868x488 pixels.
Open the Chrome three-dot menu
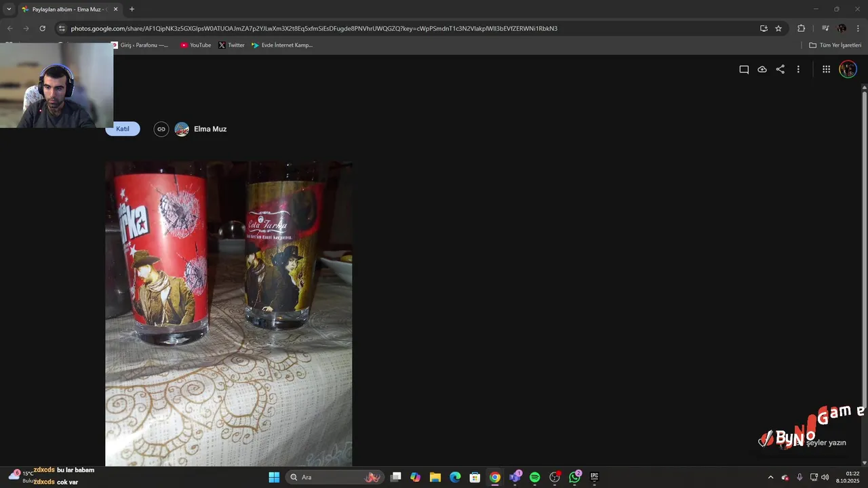pos(858,28)
